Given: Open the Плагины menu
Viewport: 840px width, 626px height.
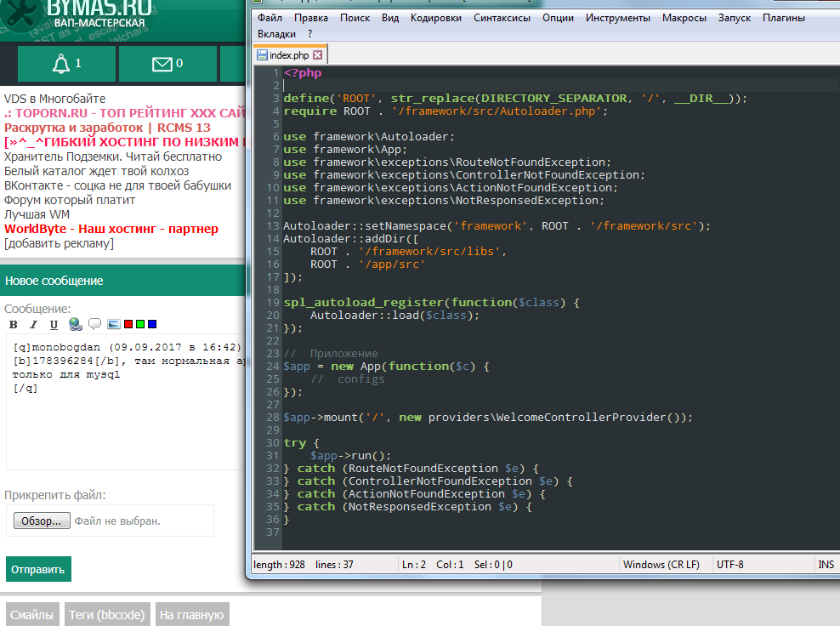Looking at the screenshot, I should [784, 18].
